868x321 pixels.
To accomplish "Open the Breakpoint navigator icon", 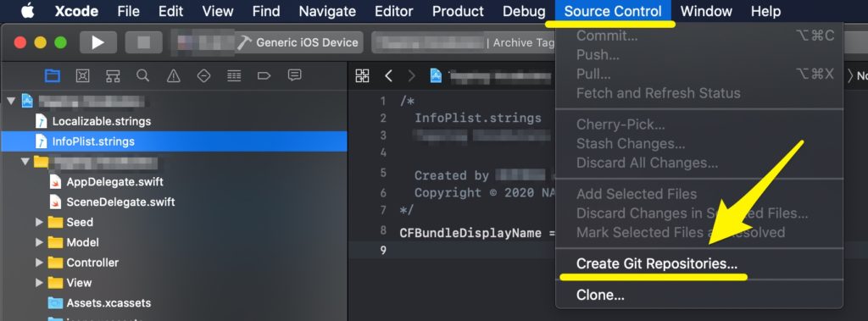I will click(264, 76).
